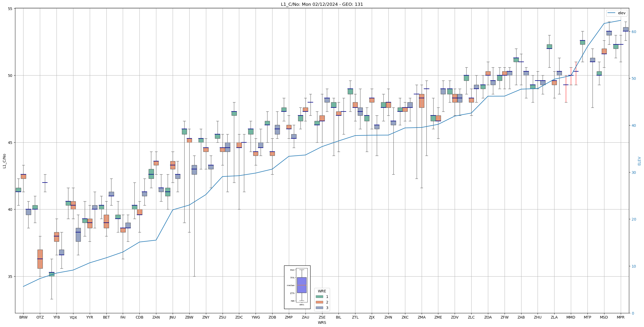Click the elev line legend entry
The width and height of the screenshot is (644, 327).
[x=616, y=13]
